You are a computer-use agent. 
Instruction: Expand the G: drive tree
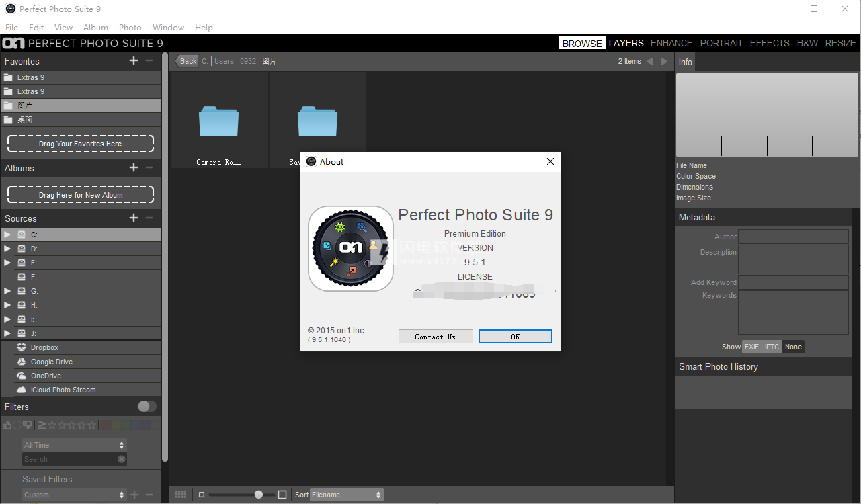(7, 291)
